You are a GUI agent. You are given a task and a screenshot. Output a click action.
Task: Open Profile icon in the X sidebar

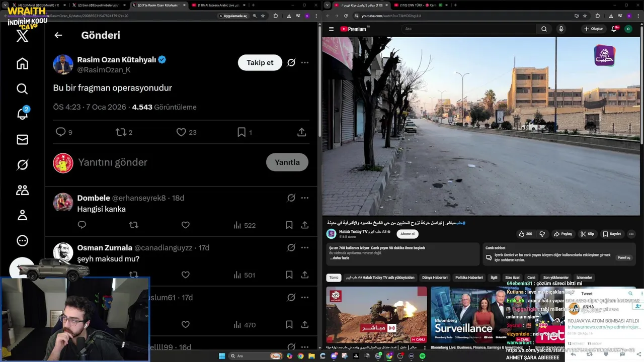[22, 215]
